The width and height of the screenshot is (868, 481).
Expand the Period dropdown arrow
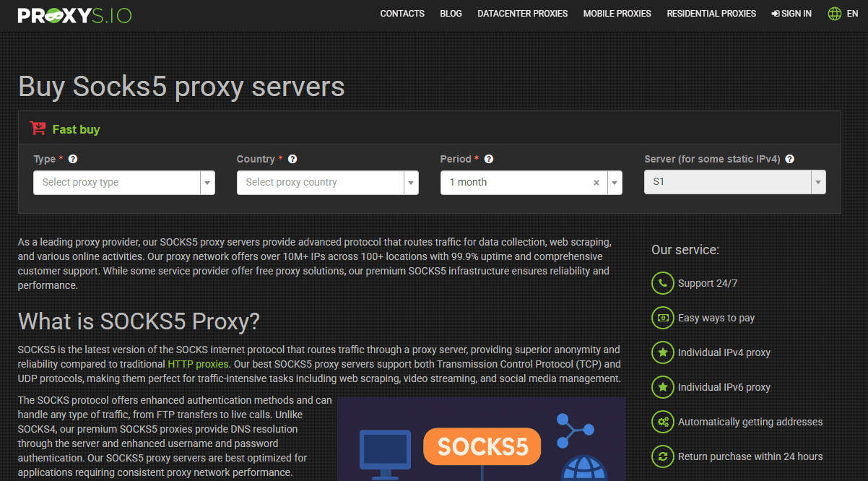tap(615, 183)
